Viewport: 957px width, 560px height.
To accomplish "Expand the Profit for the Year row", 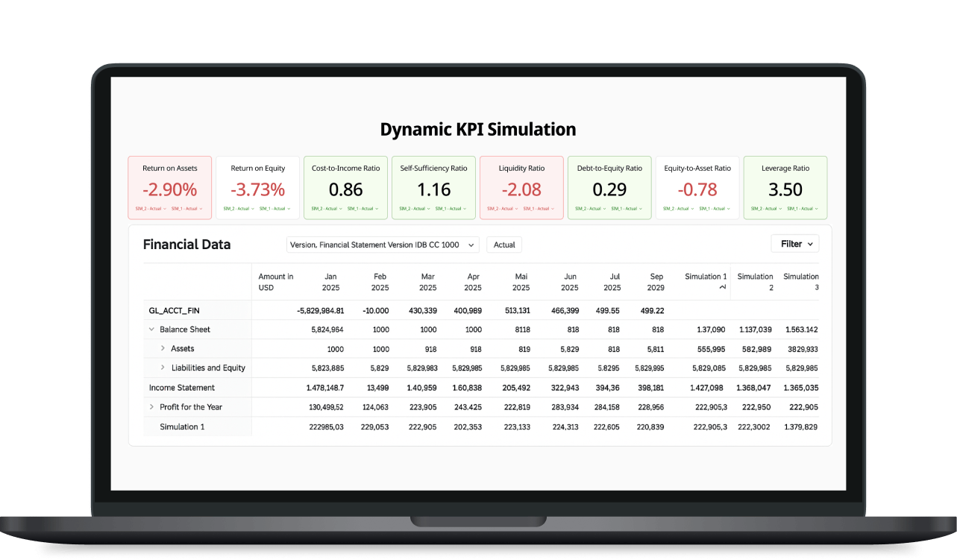I will 151,407.
